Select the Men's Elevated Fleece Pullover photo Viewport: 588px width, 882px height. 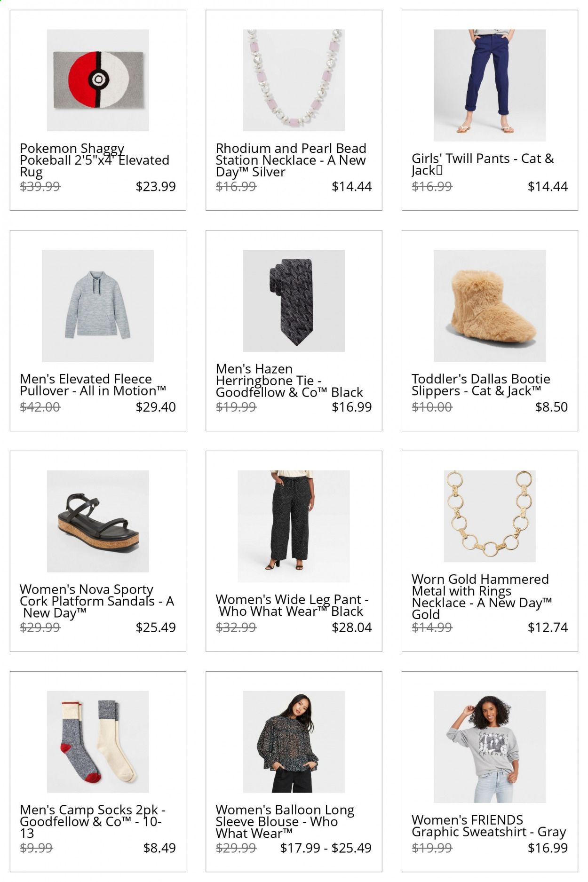(x=98, y=306)
